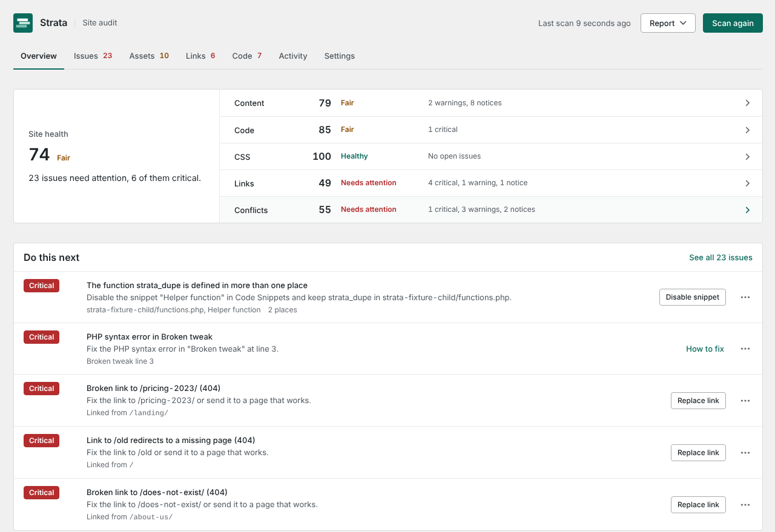Switch to the Overview tab

[x=39, y=56]
